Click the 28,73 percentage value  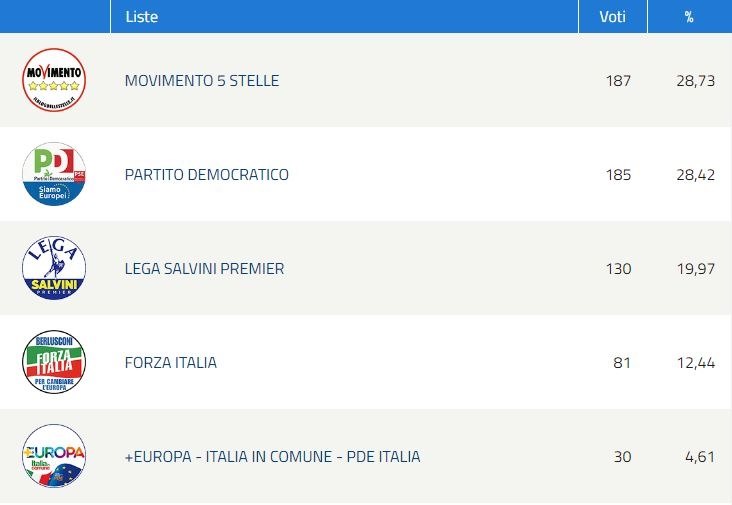coord(696,81)
